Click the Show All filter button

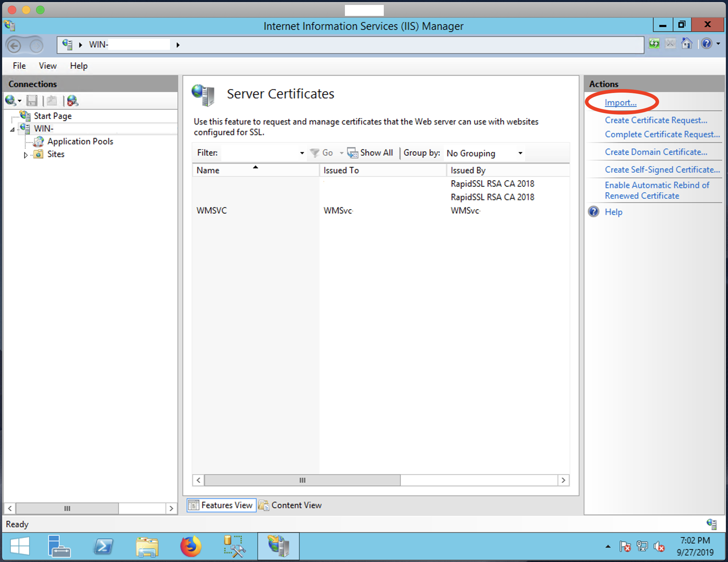[370, 153]
